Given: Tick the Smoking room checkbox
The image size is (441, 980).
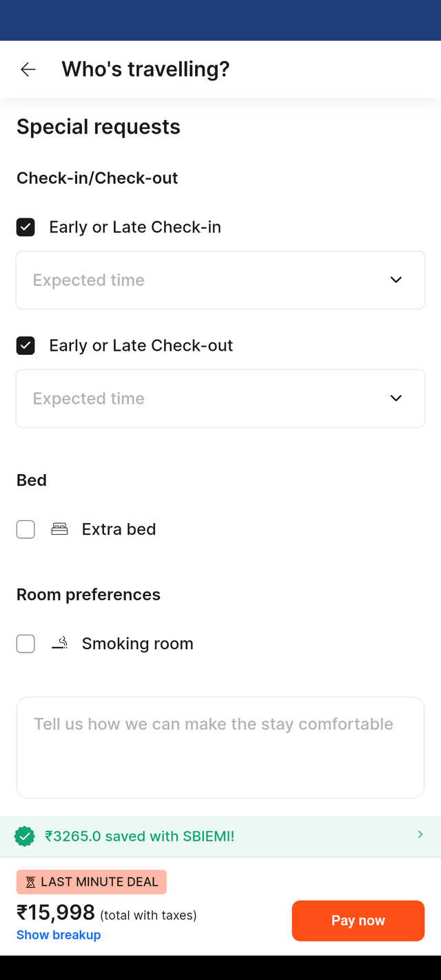Looking at the screenshot, I should pyautogui.click(x=25, y=644).
